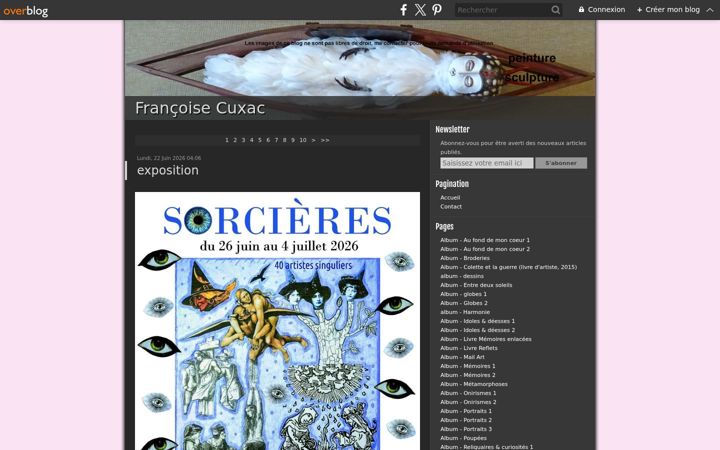
Task: Open the Overblog logo home link
Action: click(x=25, y=11)
